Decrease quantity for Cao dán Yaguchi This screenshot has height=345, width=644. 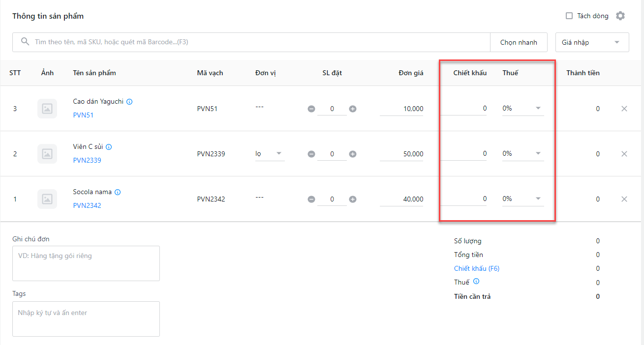(x=311, y=109)
